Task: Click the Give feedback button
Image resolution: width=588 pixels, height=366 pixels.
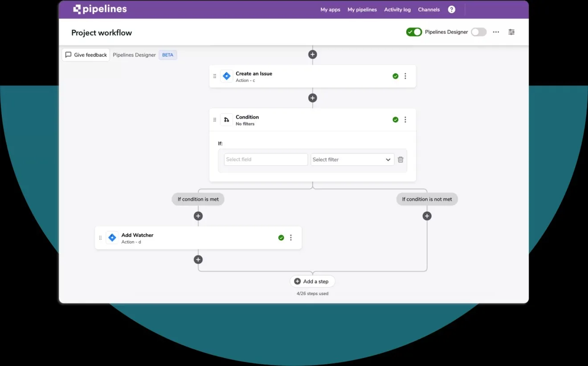Action: click(x=86, y=55)
